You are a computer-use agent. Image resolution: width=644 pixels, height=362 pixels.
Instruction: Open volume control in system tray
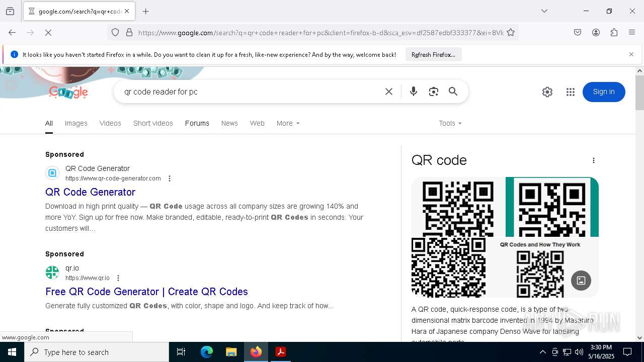click(579, 352)
